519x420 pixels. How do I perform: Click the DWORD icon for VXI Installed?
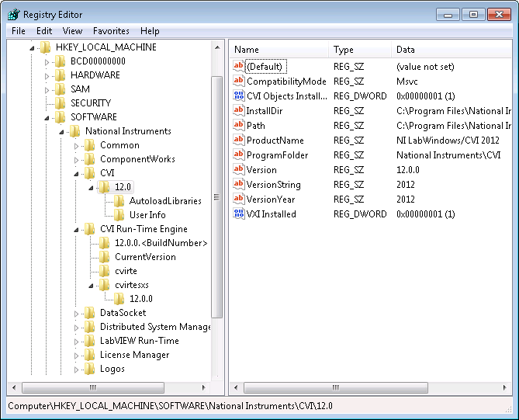pyautogui.click(x=239, y=213)
